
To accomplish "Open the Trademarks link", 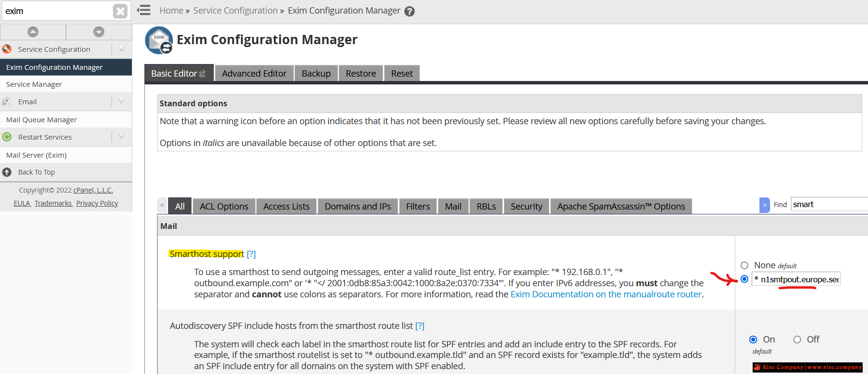I will [53, 203].
